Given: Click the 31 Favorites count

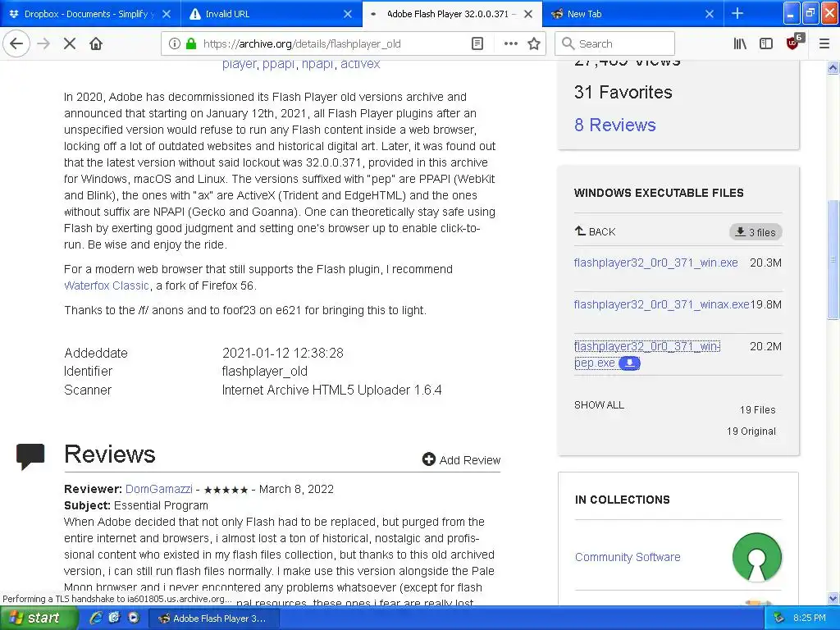Looking at the screenshot, I should [x=623, y=92].
